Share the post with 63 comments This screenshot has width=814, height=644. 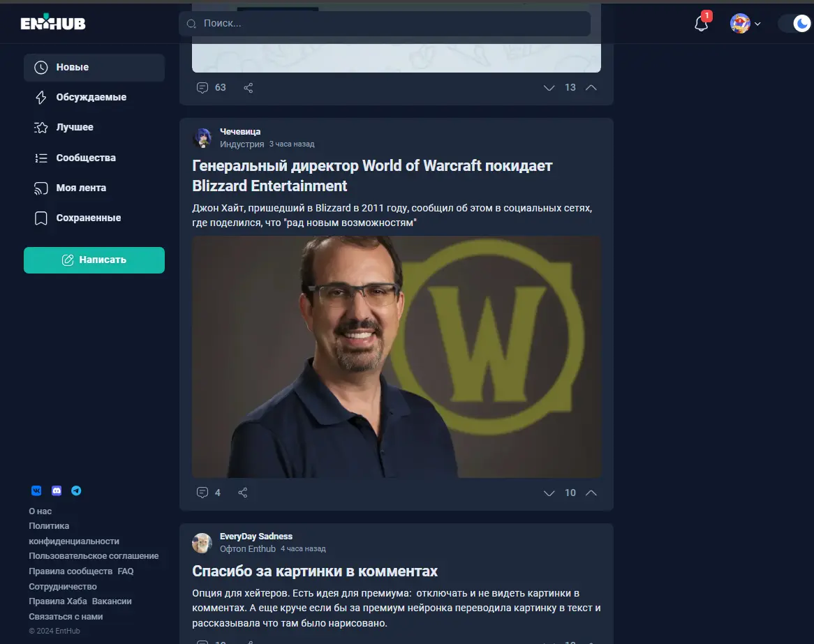[x=248, y=88]
